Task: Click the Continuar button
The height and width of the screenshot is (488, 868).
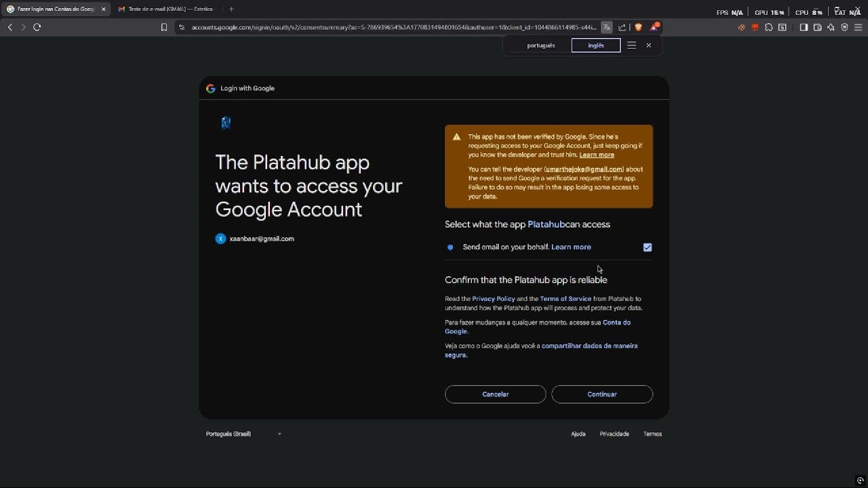Action: click(x=602, y=394)
